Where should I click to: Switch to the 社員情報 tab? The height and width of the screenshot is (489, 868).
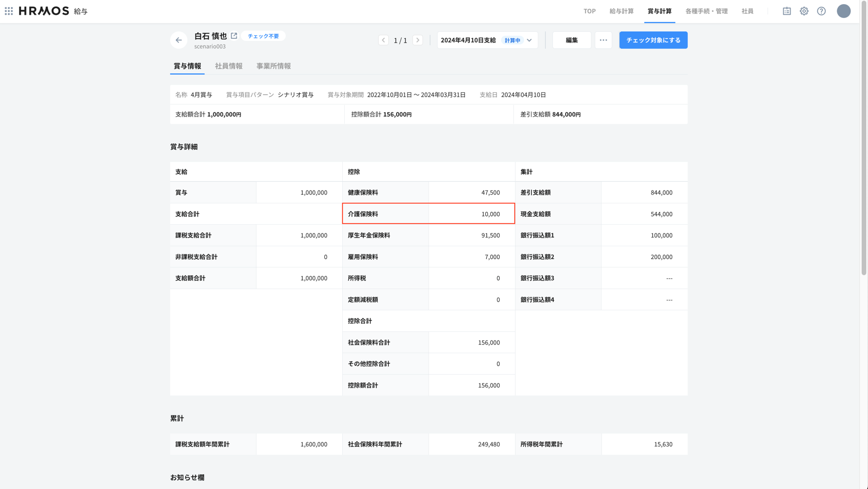(229, 66)
